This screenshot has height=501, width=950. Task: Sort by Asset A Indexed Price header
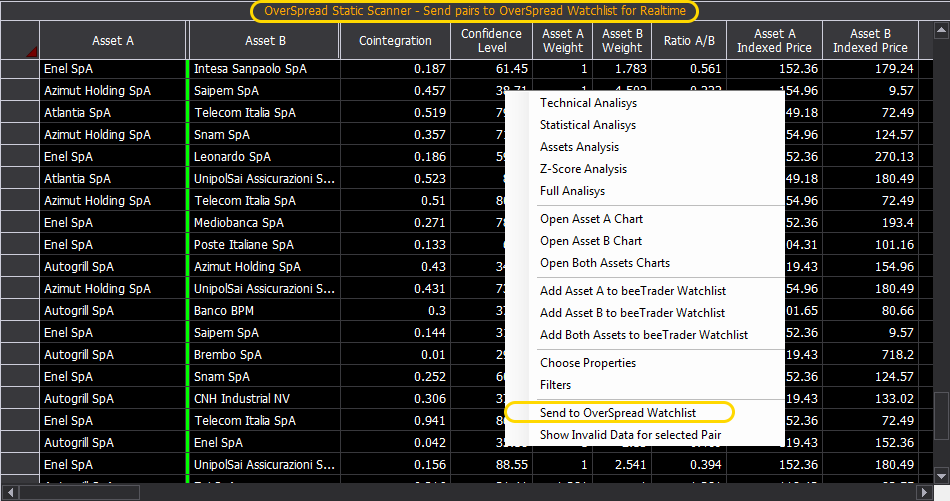pyautogui.click(x=774, y=41)
